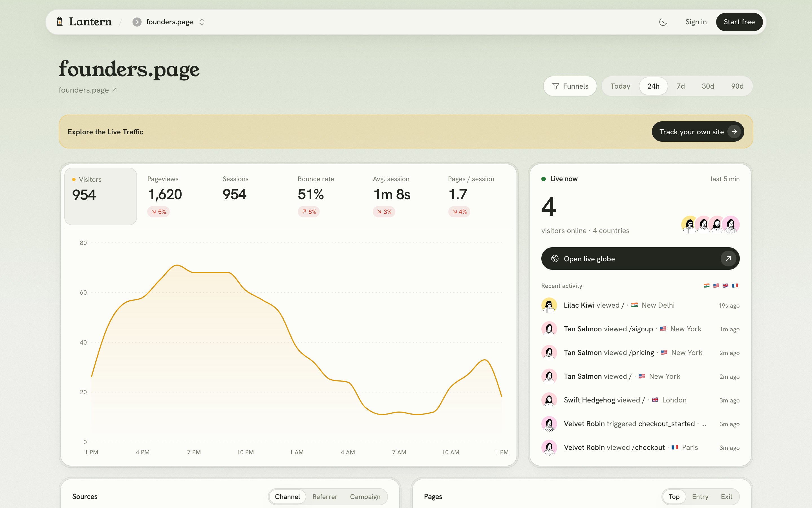This screenshot has width=812, height=508.
Task: Select the 24h time range
Action: coord(653,86)
